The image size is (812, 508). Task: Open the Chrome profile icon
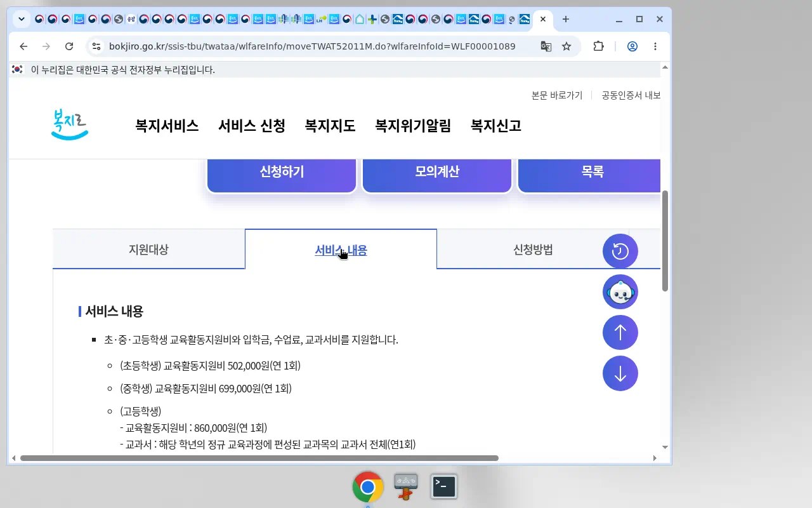pos(632,46)
